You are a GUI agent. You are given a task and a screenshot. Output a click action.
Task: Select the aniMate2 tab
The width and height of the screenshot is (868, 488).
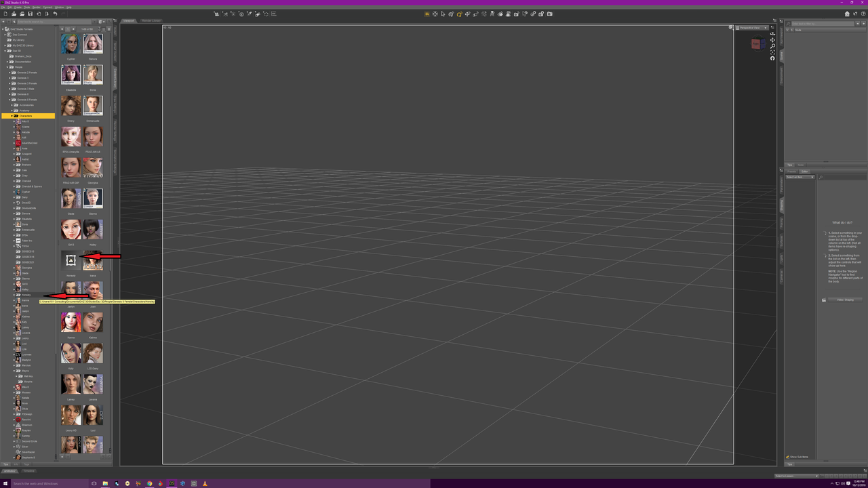tap(10, 470)
